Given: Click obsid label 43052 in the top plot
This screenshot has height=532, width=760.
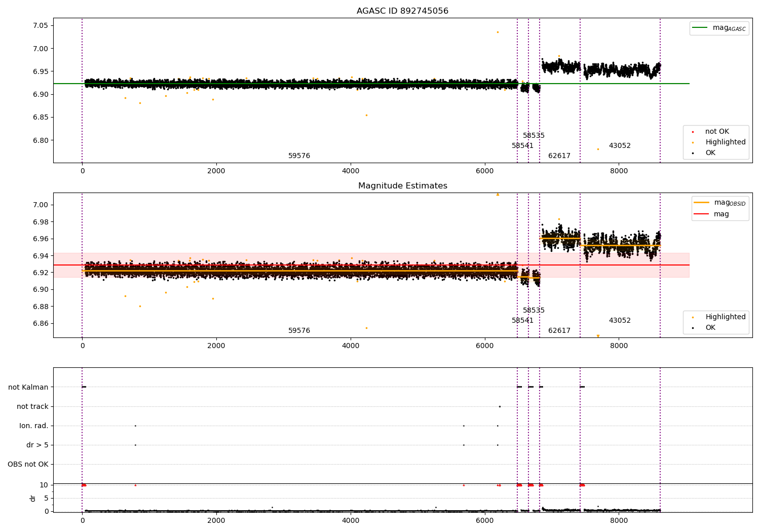Looking at the screenshot, I should (x=620, y=146).
